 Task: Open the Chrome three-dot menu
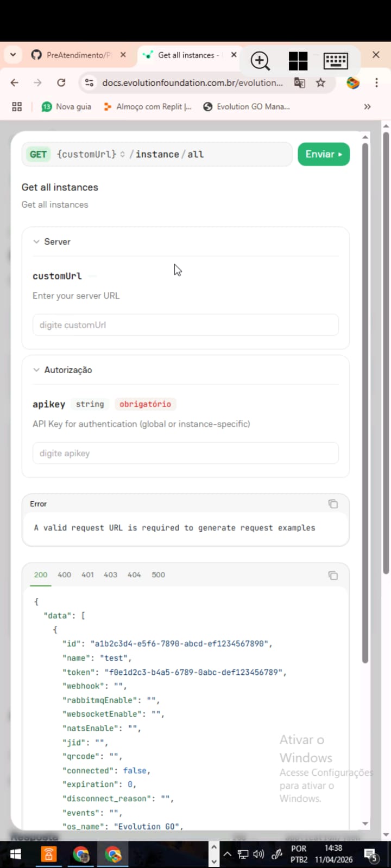tap(376, 82)
